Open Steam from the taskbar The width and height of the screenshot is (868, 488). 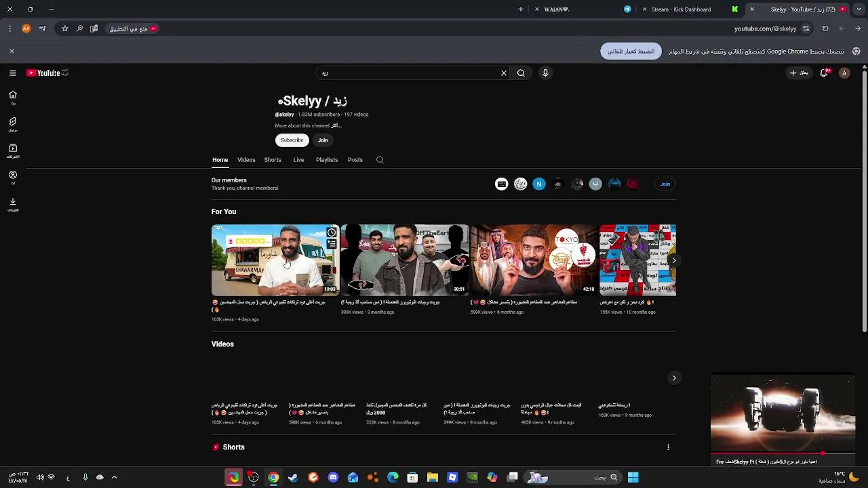point(293,478)
